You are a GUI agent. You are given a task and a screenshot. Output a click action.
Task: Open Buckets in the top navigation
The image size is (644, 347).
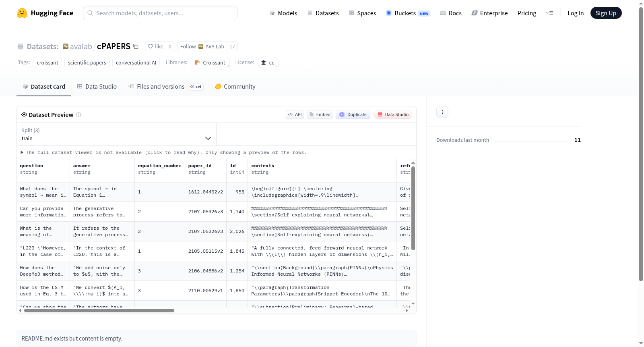(x=408, y=13)
